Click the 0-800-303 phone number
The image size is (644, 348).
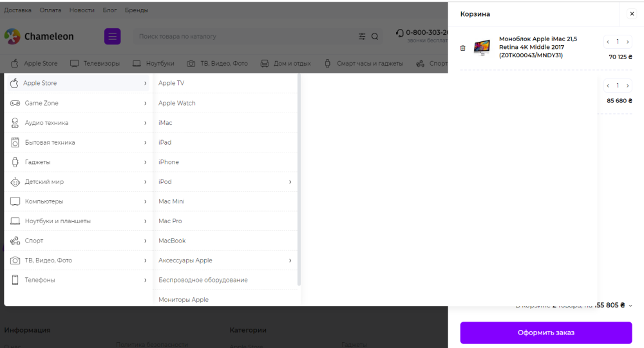pos(427,32)
